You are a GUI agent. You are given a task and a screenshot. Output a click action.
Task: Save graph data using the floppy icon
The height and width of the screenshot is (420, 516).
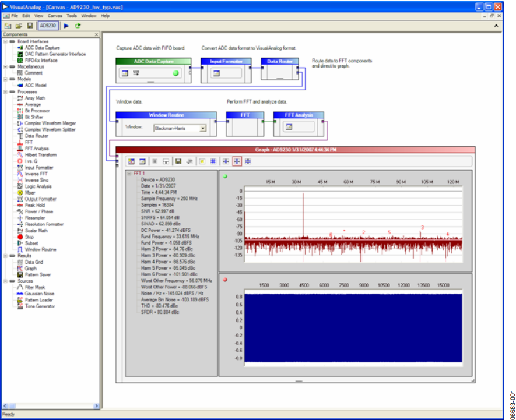[178, 161]
